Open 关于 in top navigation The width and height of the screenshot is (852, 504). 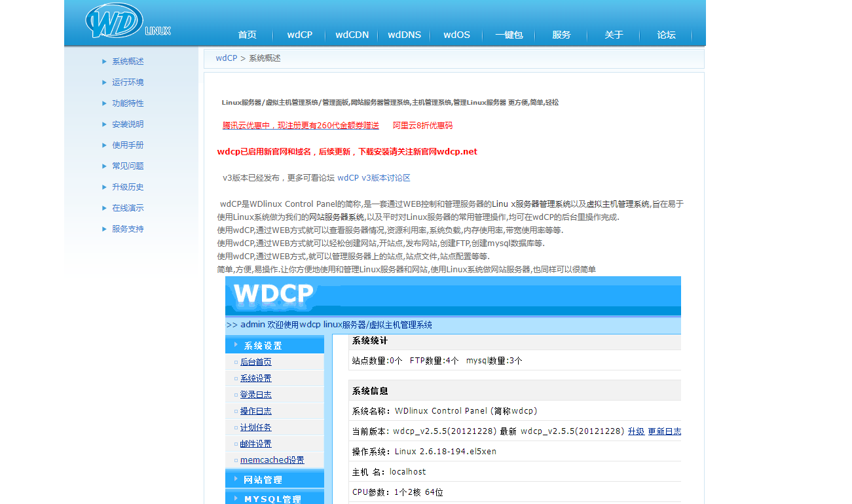614,35
